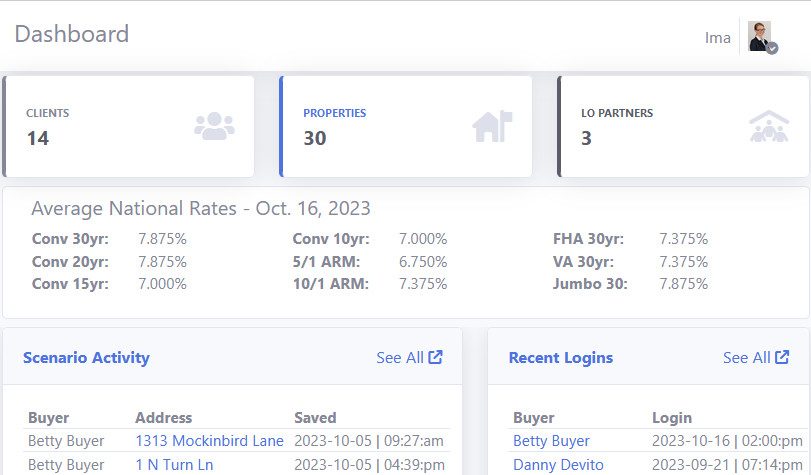
Task: Click the Average National Rates heading
Action: (200, 209)
